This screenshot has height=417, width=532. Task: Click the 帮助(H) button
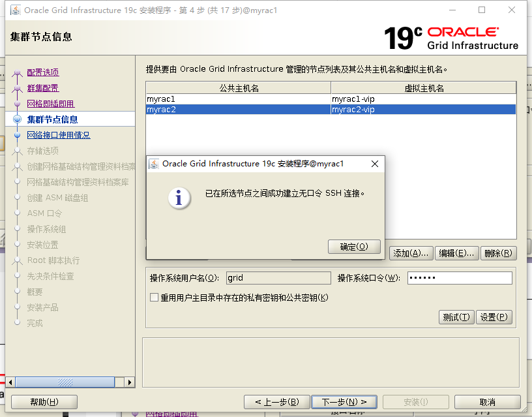[44, 402]
